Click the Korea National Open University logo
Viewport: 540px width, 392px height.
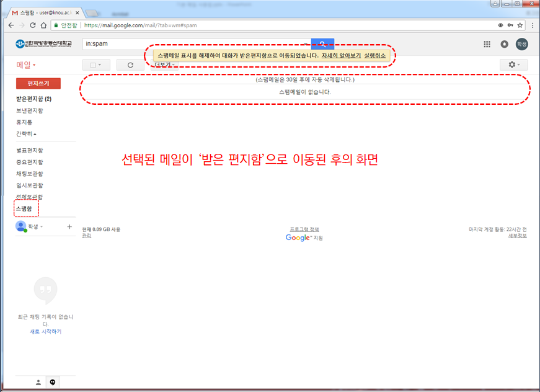pyautogui.click(x=43, y=44)
